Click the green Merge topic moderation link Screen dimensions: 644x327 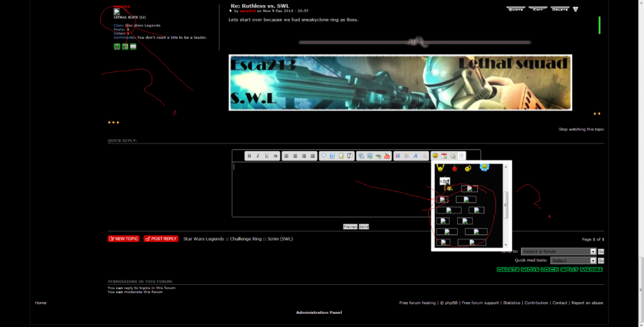tap(591, 270)
